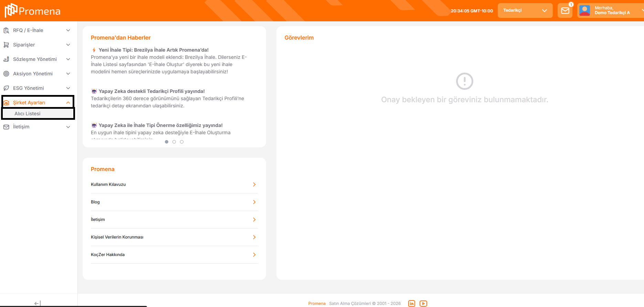
Task: Click the Promena link in the footer
Action: pyautogui.click(x=317, y=304)
